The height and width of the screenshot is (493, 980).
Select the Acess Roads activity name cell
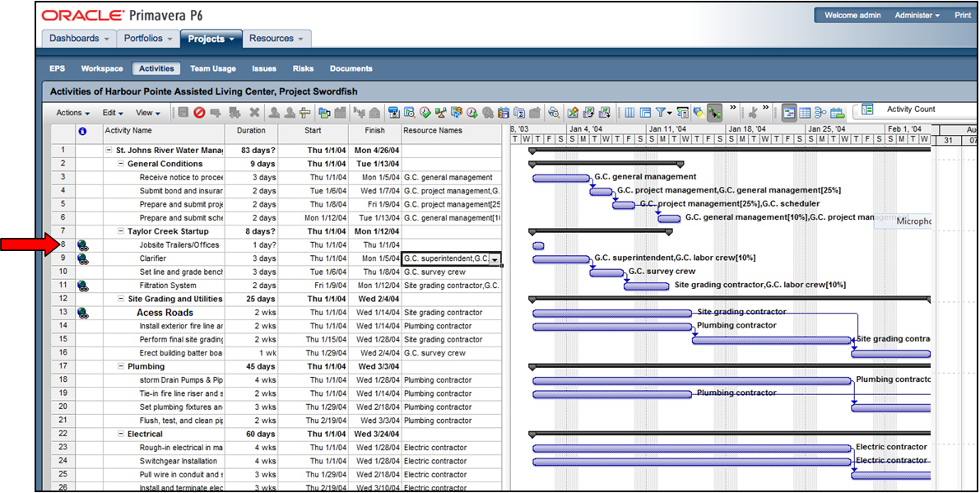[x=165, y=313]
